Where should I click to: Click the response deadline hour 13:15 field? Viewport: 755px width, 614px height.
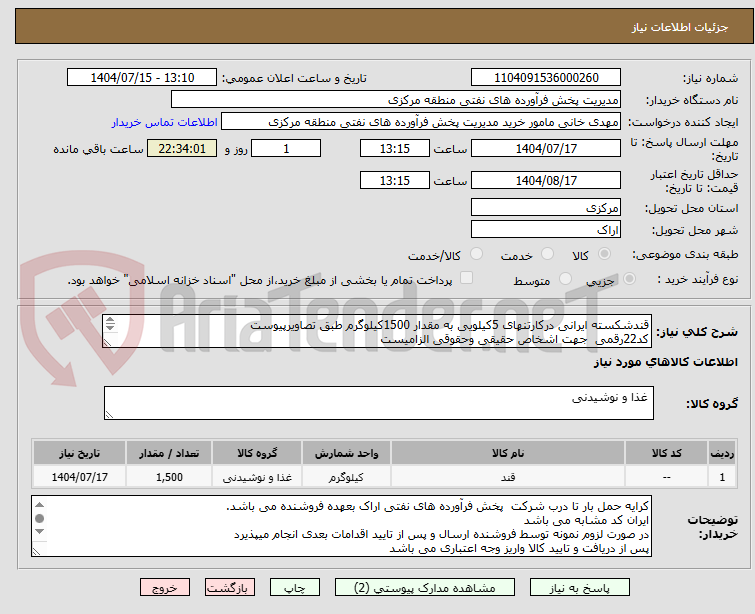(x=395, y=148)
